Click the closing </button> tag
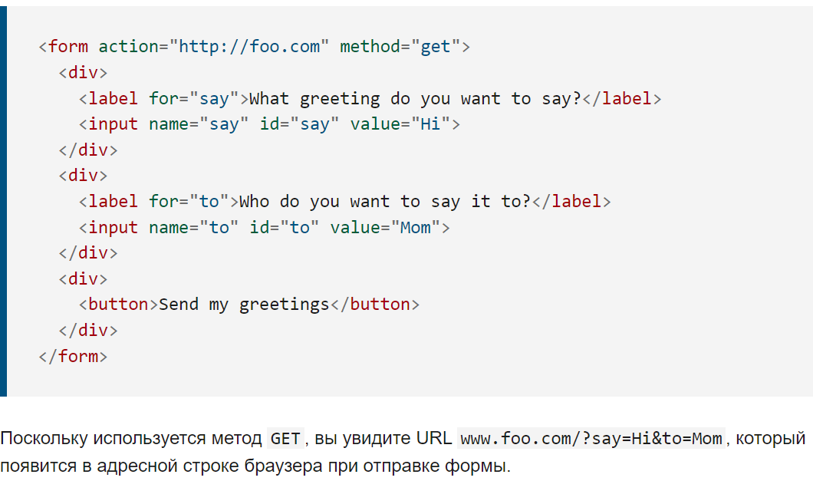The image size is (813, 504). tap(375, 305)
